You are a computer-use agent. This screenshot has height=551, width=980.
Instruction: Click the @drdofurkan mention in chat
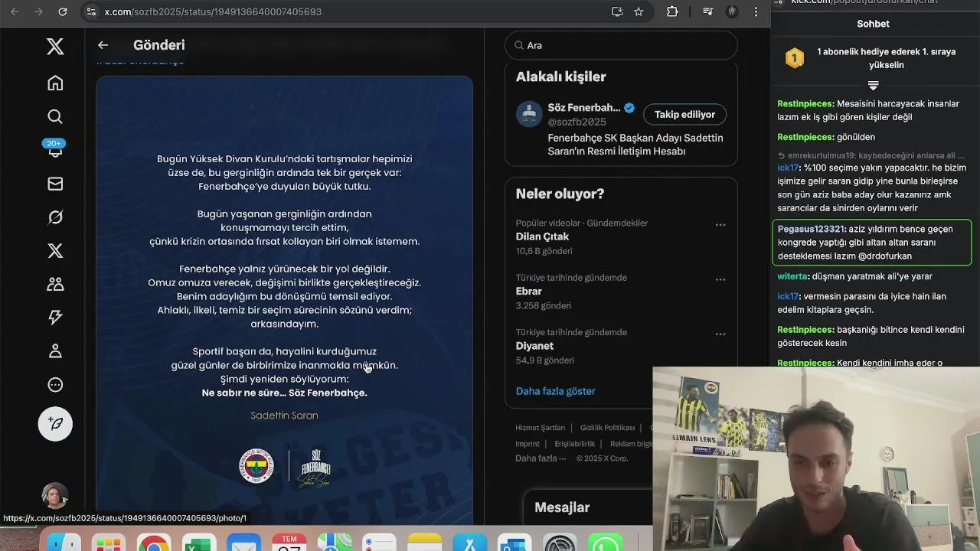coord(885,256)
